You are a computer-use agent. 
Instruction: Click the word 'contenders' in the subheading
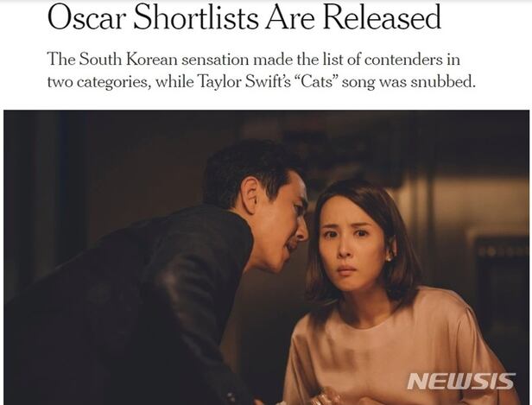tap(403, 60)
